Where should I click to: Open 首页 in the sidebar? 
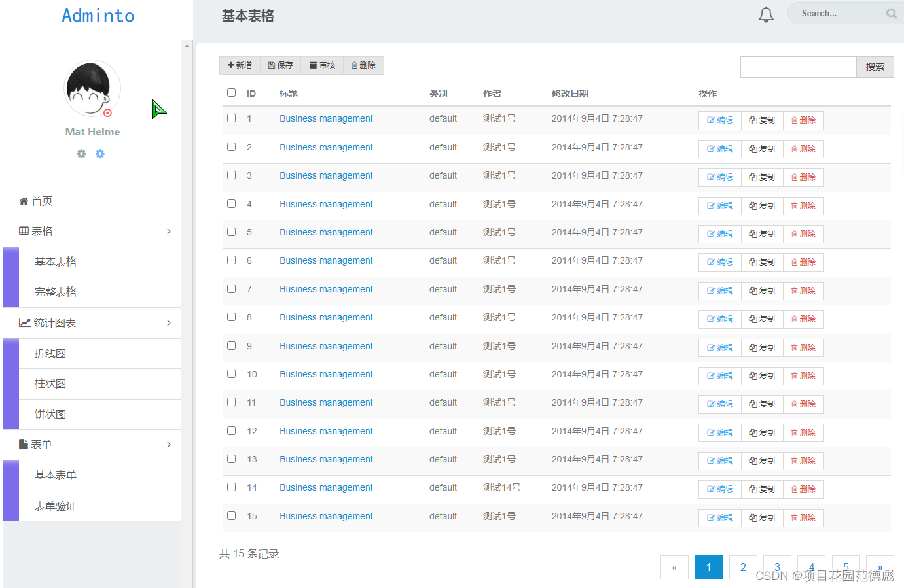92,201
